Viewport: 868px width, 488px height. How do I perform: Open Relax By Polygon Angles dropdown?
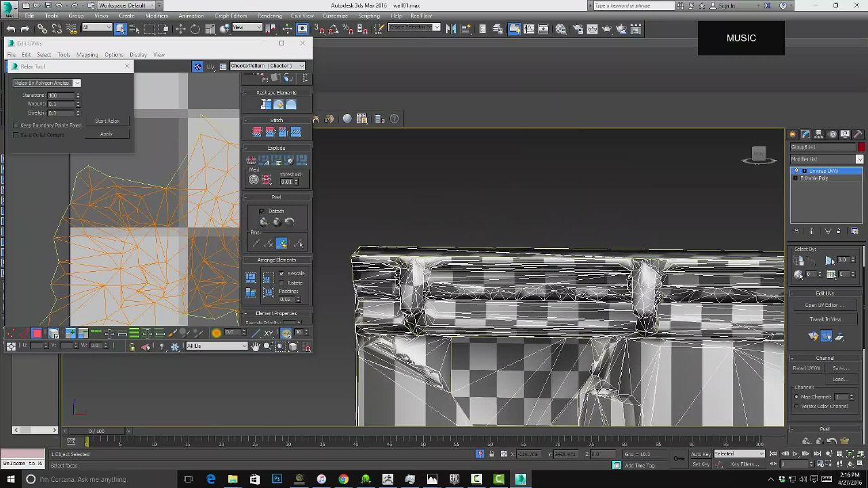(47, 83)
